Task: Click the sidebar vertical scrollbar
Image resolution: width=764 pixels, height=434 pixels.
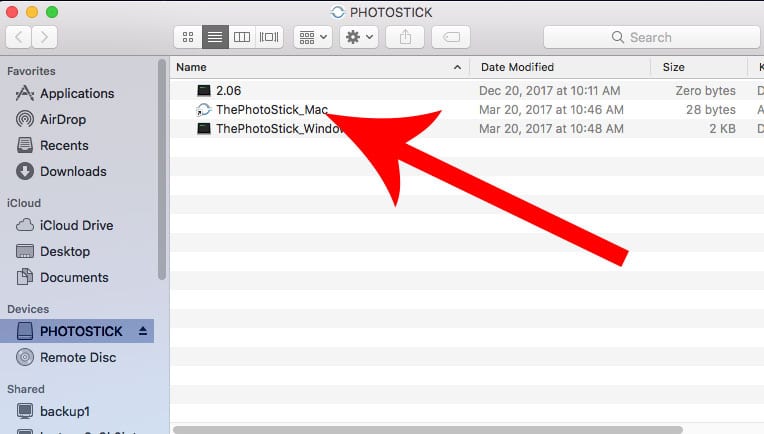Action: (162, 170)
